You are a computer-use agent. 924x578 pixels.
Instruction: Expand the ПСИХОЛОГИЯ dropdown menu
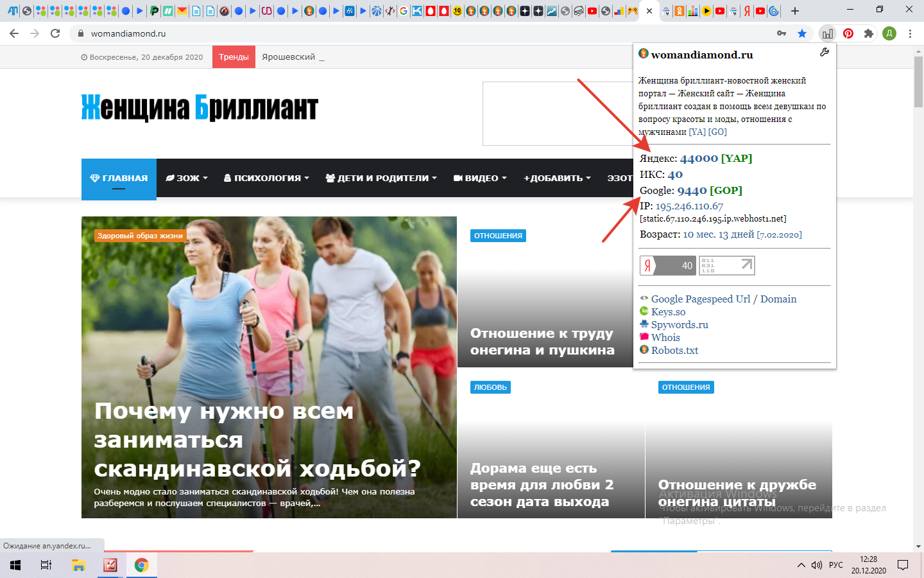266,178
